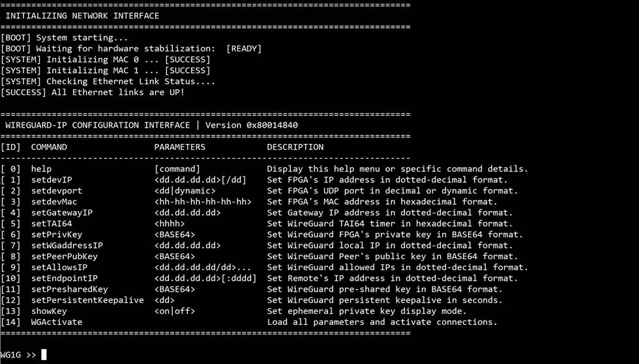Click the setPresharedKey command entry
The image size is (639, 364).
click(x=69, y=290)
